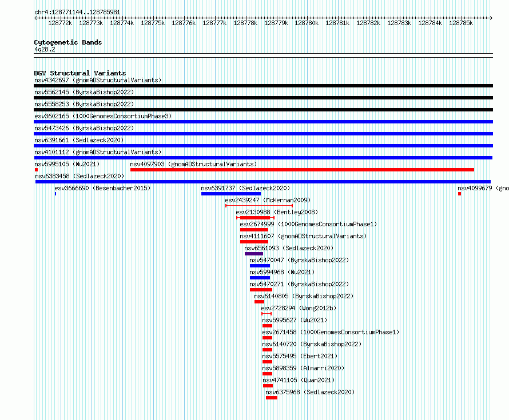Select esv2728294 thin red interval marker
Viewport: 509px width, 420px height.
pos(267,314)
